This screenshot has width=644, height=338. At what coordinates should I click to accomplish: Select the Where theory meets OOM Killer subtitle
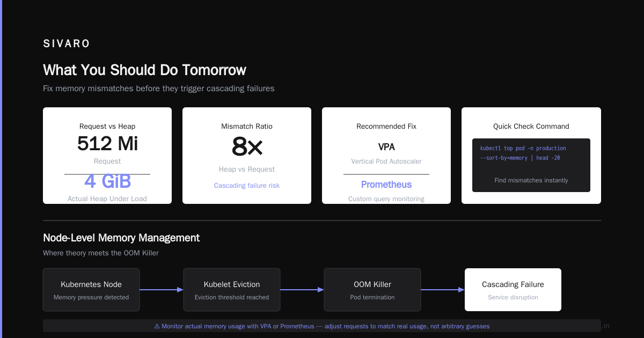(101, 253)
